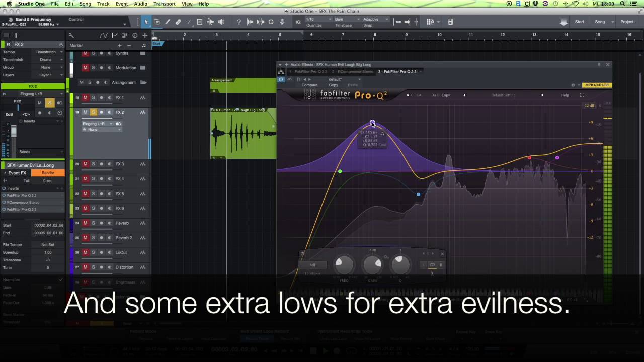
Task: Open the plugin preset default dropdown
Action: click(344, 79)
